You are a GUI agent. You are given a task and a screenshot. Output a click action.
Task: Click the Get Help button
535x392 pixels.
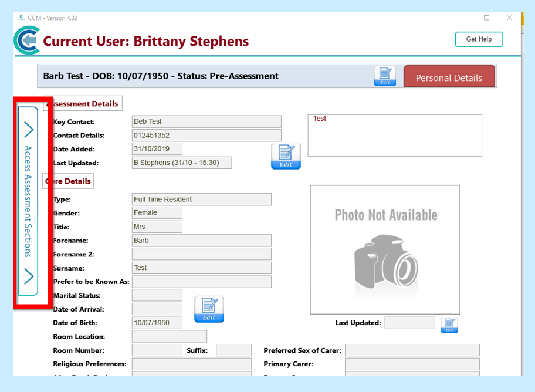(479, 39)
